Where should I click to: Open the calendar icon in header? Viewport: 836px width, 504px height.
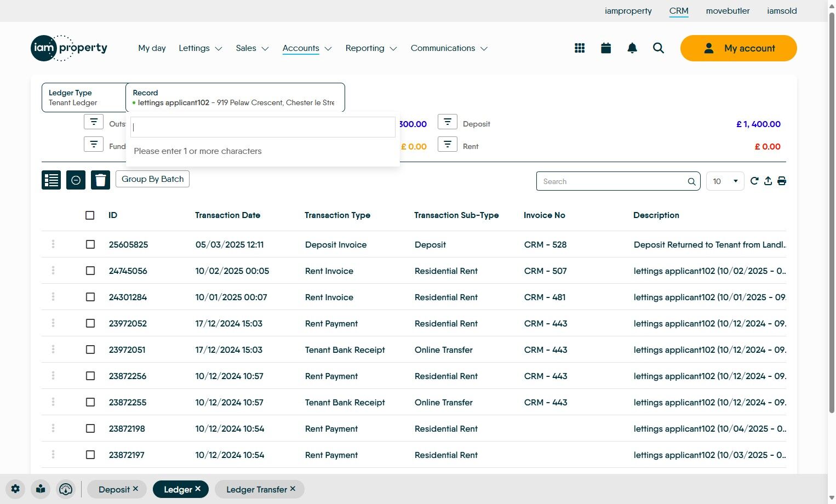tap(606, 48)
